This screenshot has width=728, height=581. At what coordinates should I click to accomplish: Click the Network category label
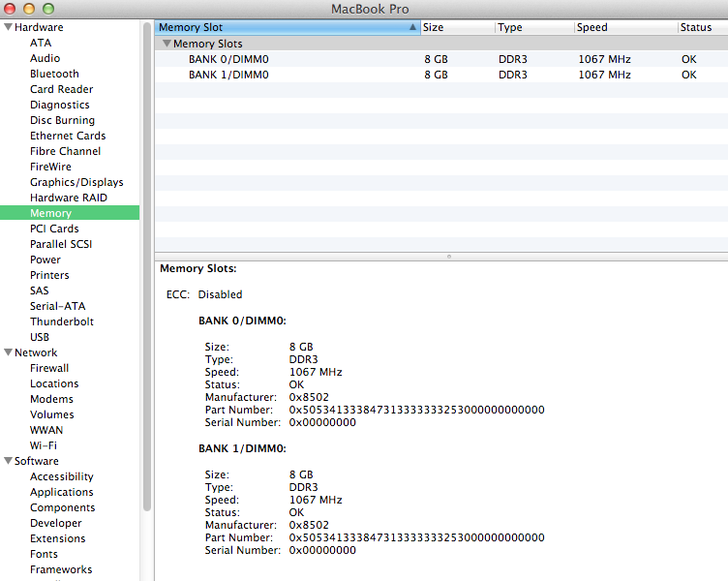(x=36, y=352)
